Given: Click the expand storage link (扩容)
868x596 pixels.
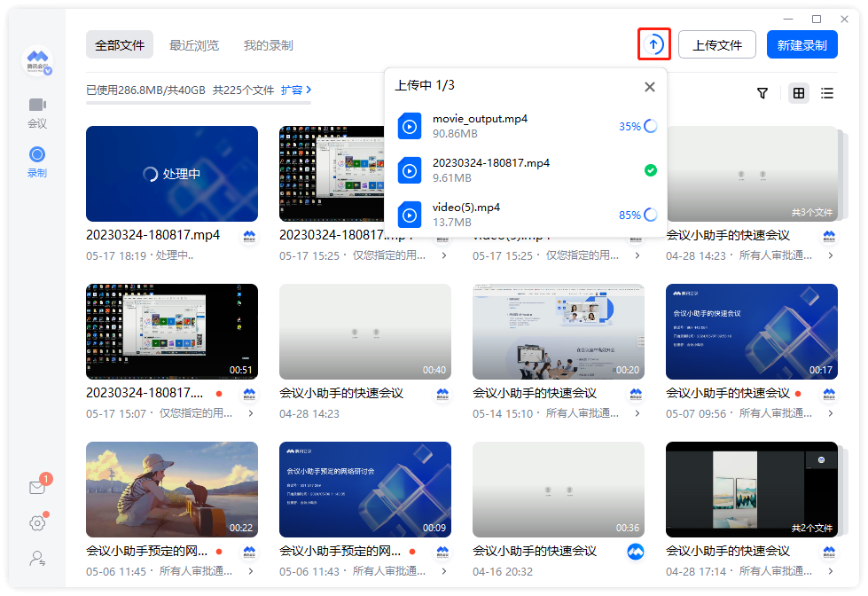Looking at the screenshot, I should [x=296, y=90].
